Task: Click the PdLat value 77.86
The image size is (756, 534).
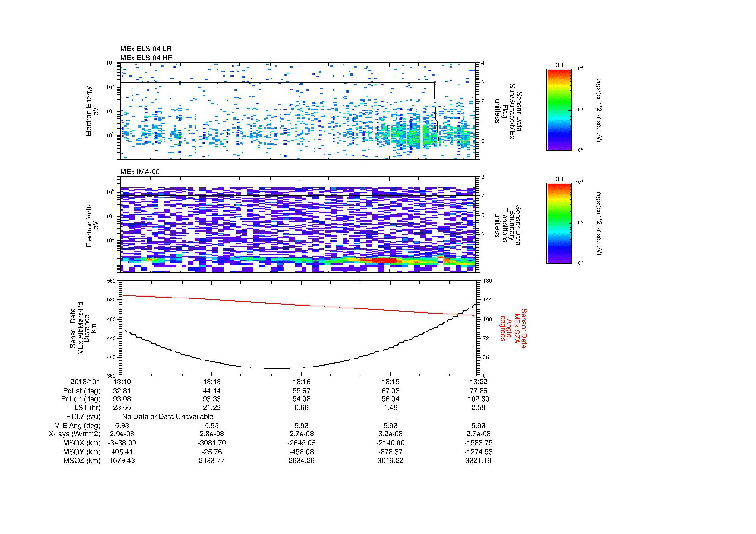Action: pyautogui.click(x=478, y=391)
